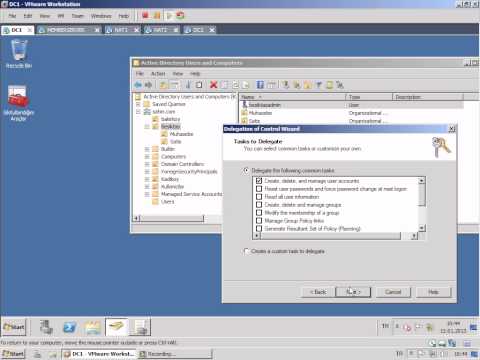Screen dimensions: 480x360
Task: Expand the ForeignSecurityPrincipals node
Action: click(147, 172)
